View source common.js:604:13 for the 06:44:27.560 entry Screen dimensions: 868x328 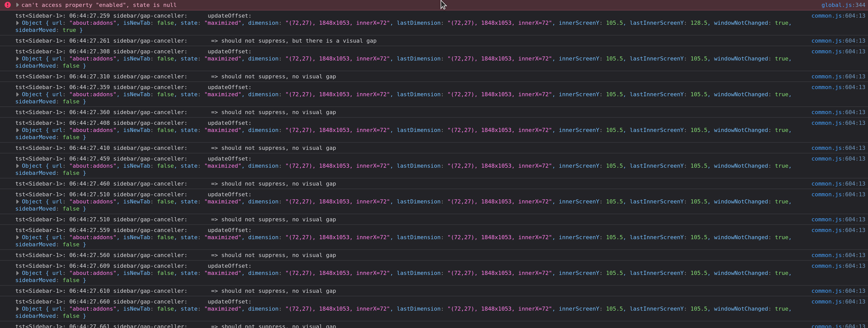pyautogui.click(x=838, y=255)
